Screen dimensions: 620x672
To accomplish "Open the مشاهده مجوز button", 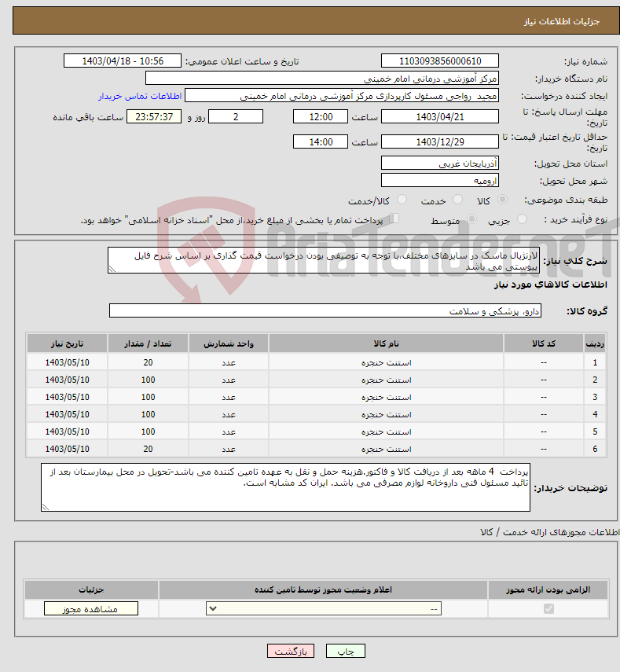I will coord(91,608).
